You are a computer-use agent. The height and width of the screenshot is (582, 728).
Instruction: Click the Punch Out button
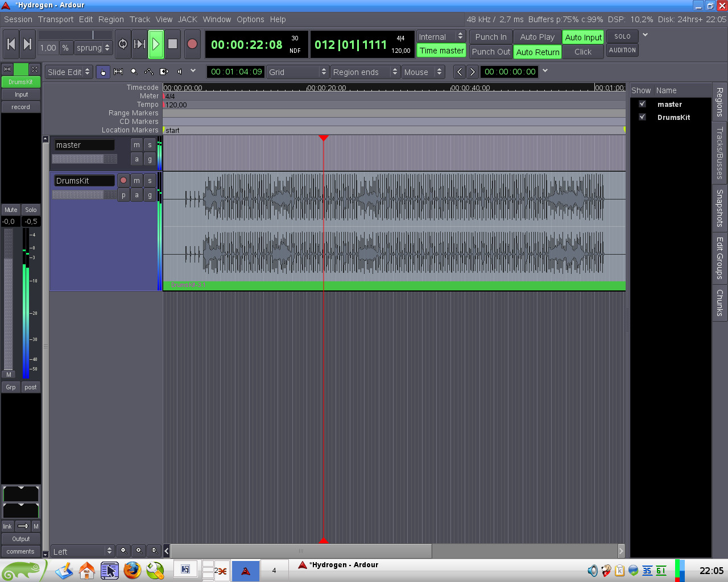tap(491, 52)
